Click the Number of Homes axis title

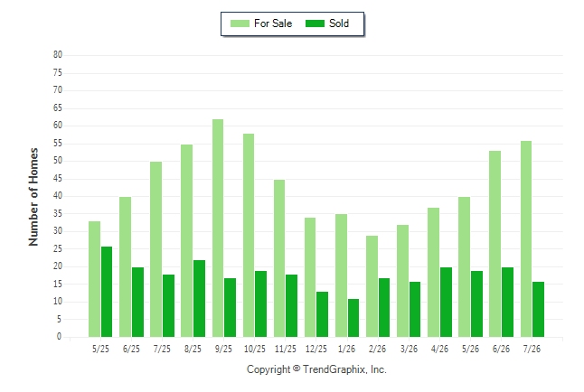tap(33, 197)
